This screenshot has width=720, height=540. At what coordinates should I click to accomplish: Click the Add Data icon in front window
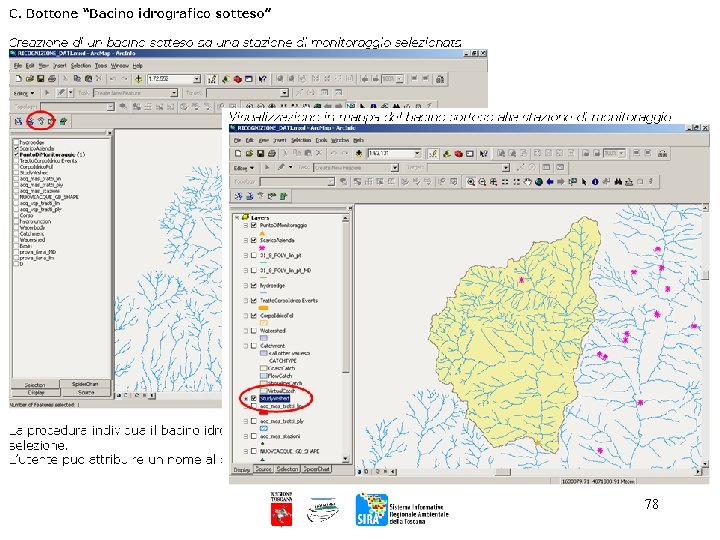359,153
